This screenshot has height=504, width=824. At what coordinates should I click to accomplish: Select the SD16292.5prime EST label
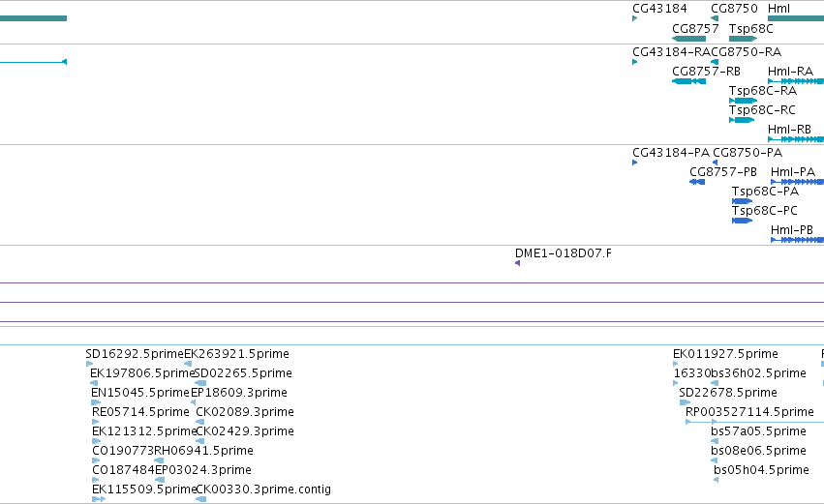(x=135, y=354)
